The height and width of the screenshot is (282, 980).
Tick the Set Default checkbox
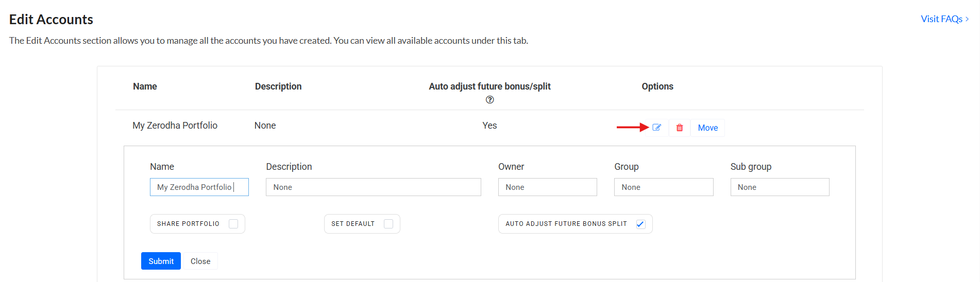point(388,224)
